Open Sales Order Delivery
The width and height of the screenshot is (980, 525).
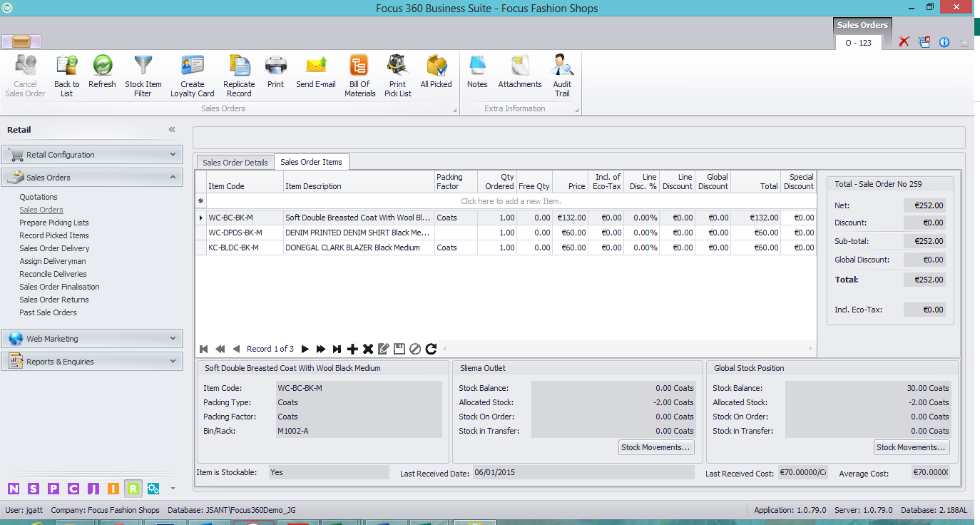(x=55, y=248)
